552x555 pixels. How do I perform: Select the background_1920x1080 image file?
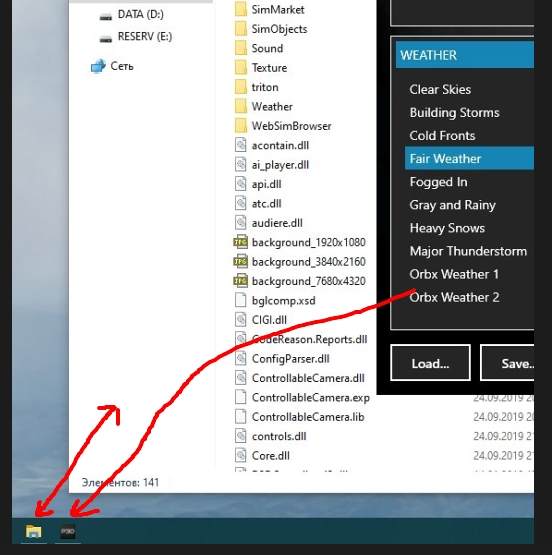pos(309,242)
